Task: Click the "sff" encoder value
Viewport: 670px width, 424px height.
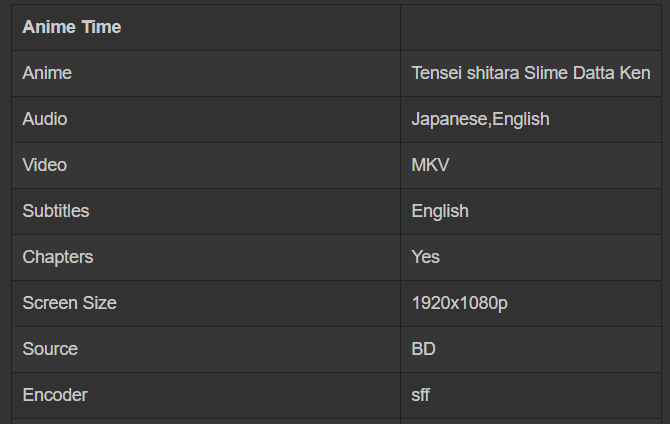Action: [421, 395]
